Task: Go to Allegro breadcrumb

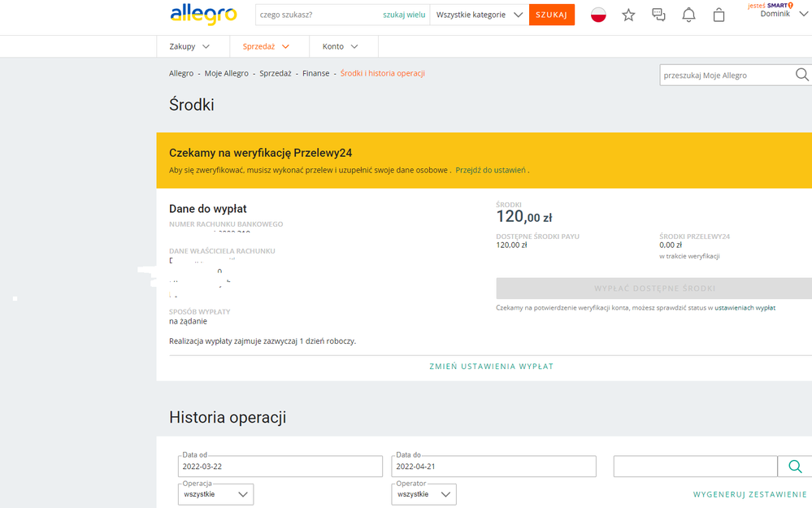Action: coord(181,73)
